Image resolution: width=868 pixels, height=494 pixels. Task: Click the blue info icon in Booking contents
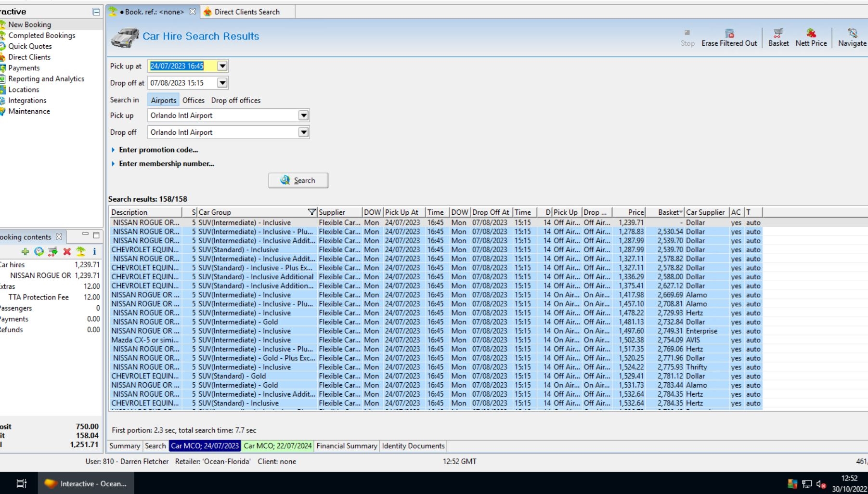94,251
